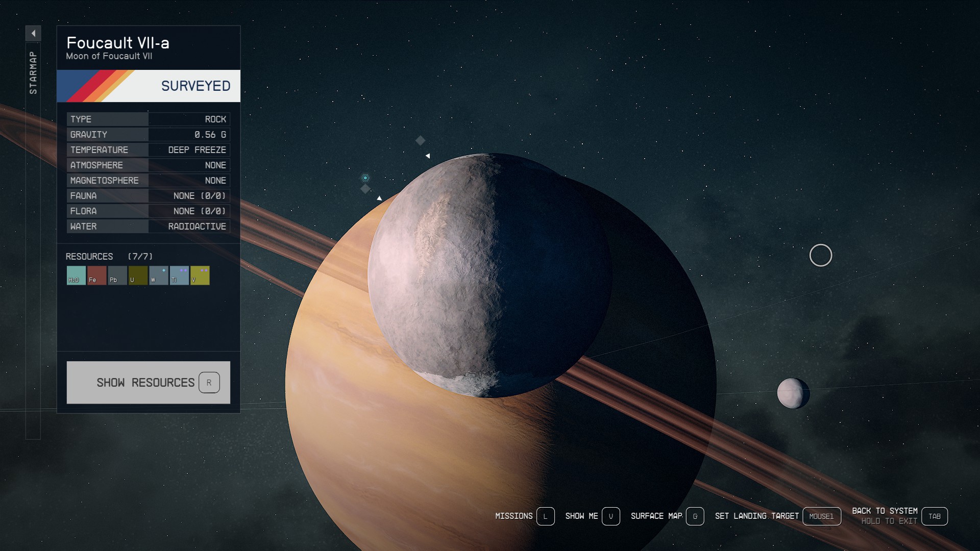The image size is (980, 551).
Task: Click the SURVEYED status banner
Action: click(148, 86)
